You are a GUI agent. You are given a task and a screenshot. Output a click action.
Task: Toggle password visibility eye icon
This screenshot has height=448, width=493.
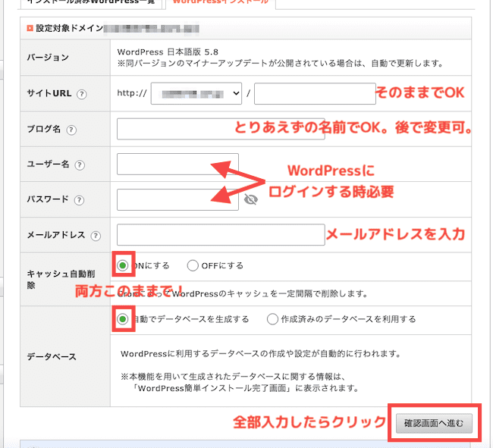pyautogui.click(x=251, y=200)
